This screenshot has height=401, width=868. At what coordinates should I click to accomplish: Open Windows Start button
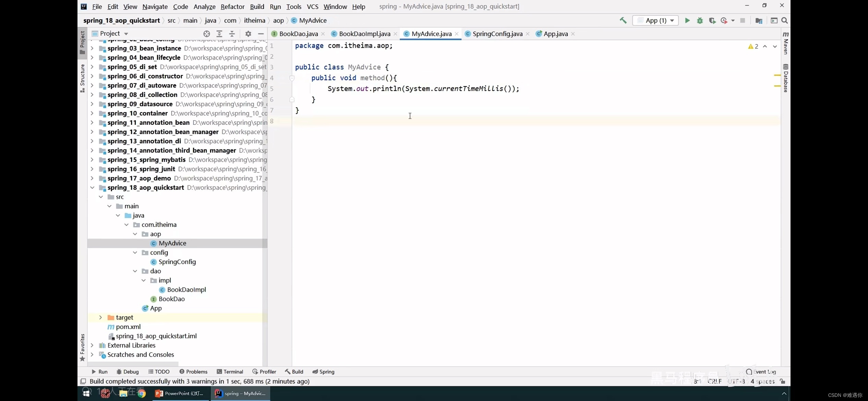[x=86, y=393]
